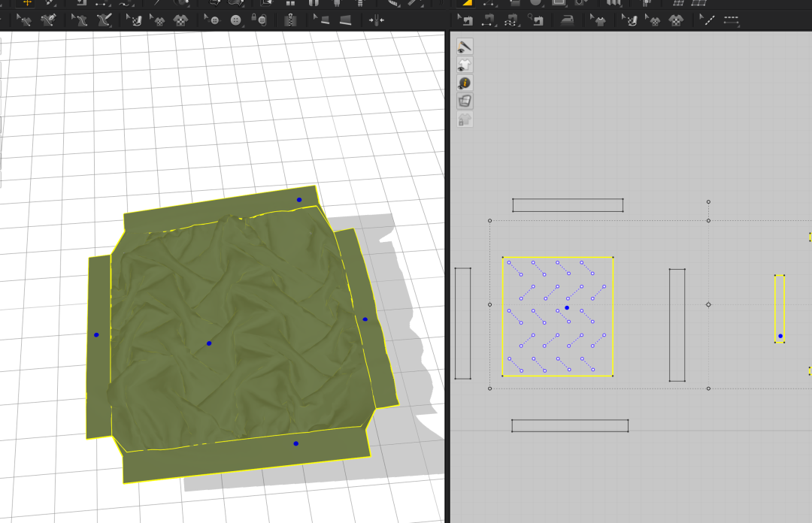Select the square smocking pattern in 2D window
The height and width of the screenshot is (523, 812).
[x=558, y=316]
